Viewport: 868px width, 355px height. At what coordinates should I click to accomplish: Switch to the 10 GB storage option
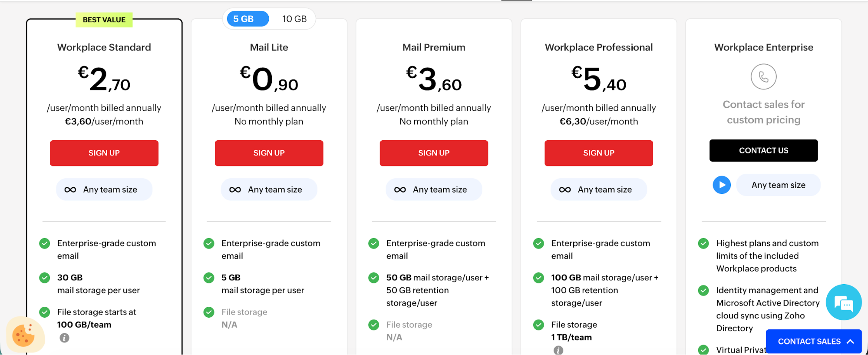294,19
